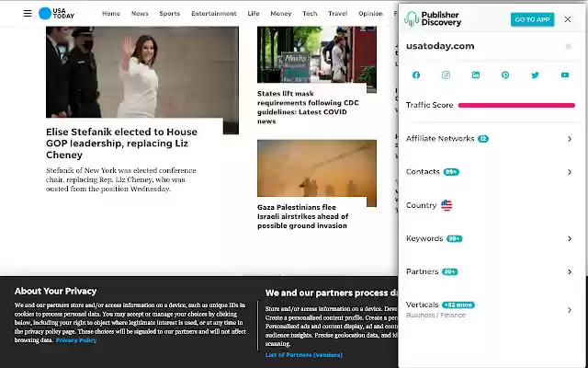Click the Stefanik article summary paragraph
The width and height of the screenshot is (588, 368).
click(120, 180)
